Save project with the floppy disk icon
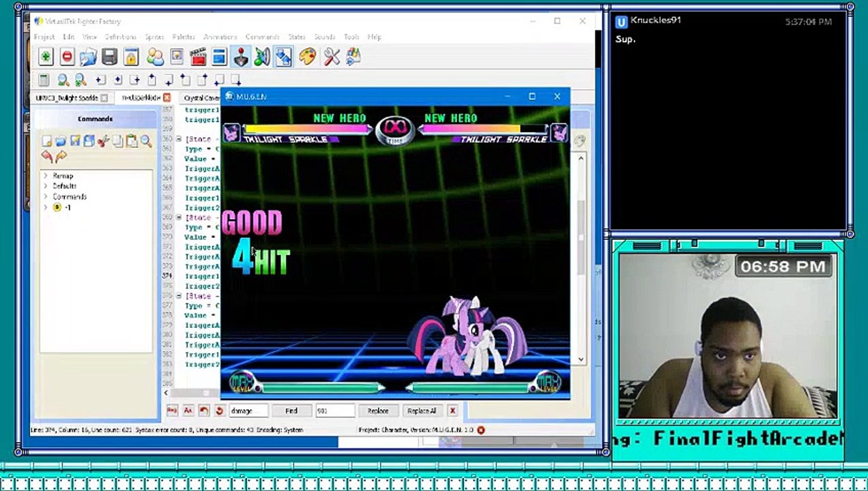 (109, 57)
